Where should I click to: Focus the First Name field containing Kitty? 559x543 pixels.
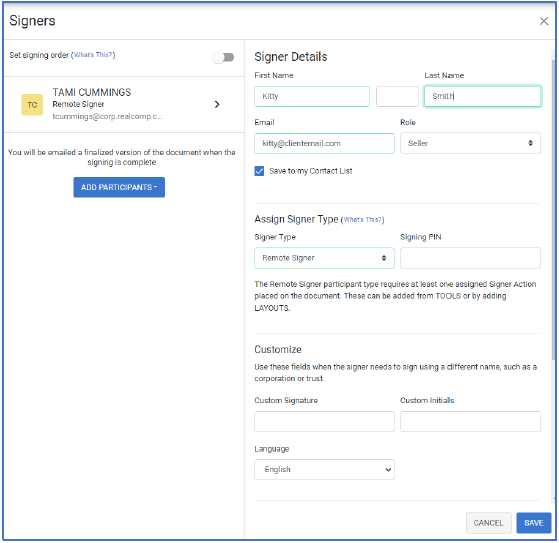(x=312, y=97)
